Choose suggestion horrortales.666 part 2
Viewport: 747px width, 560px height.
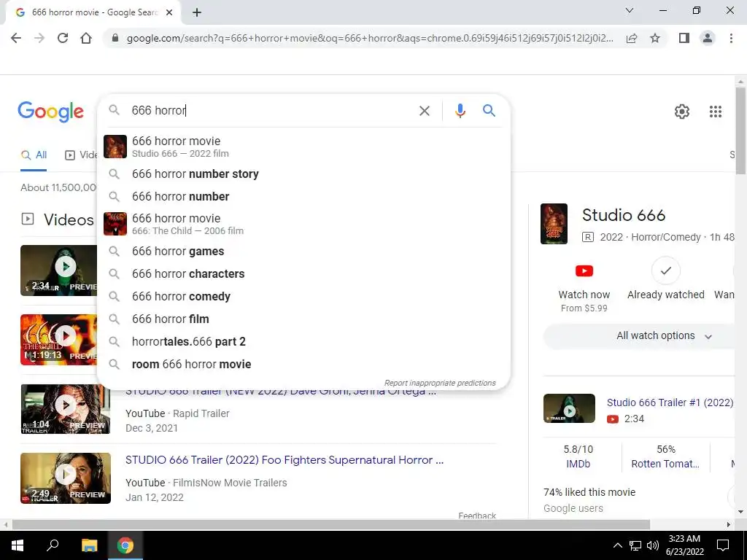tap(303, 341)
